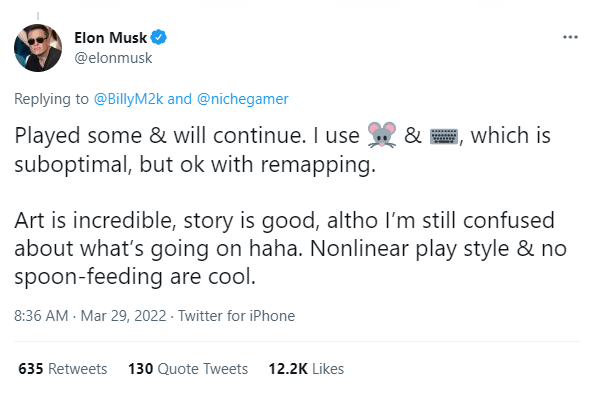Click the mouse emoji in the tweet
The height and width of the screenshot is (393, 594).
(x=382, y=135)
